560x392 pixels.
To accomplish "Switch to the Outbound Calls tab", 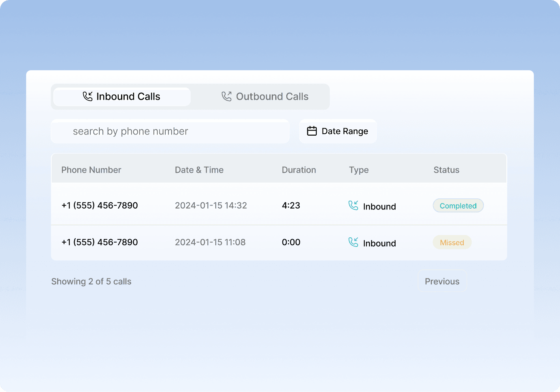I will [265, 97].
